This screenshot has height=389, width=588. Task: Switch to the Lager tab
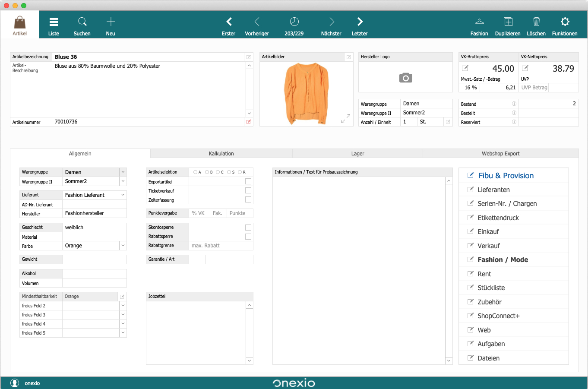pyautogui.click(x=358, y=154)
